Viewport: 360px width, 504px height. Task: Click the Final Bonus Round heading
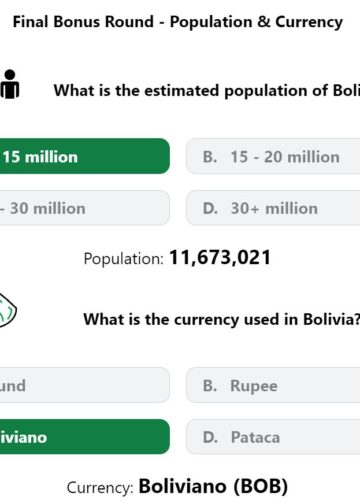(x=178, y=22)
